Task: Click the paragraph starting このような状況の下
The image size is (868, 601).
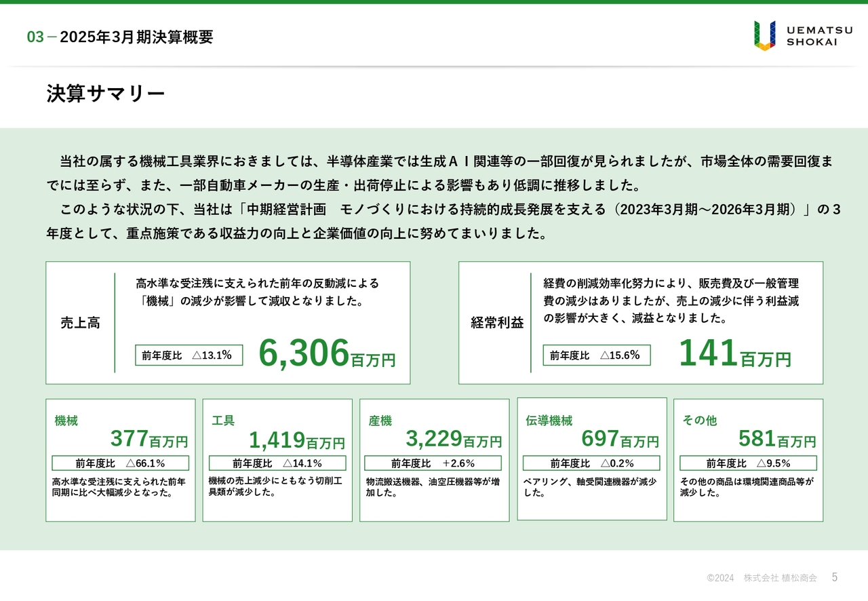Action: (444, 222)
